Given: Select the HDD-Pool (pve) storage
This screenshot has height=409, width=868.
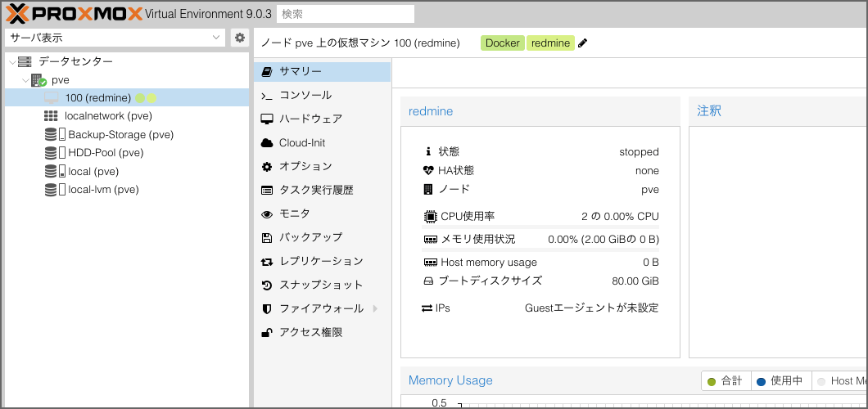Looking at the screenshot, I should pyautogui.click(x=106, y=153).
